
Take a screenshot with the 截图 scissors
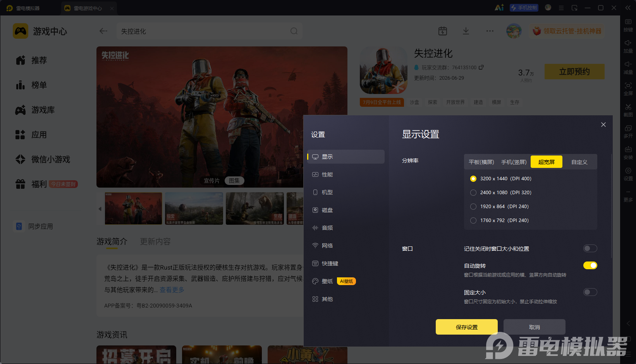pyautogui.click(x=628, y=110)
